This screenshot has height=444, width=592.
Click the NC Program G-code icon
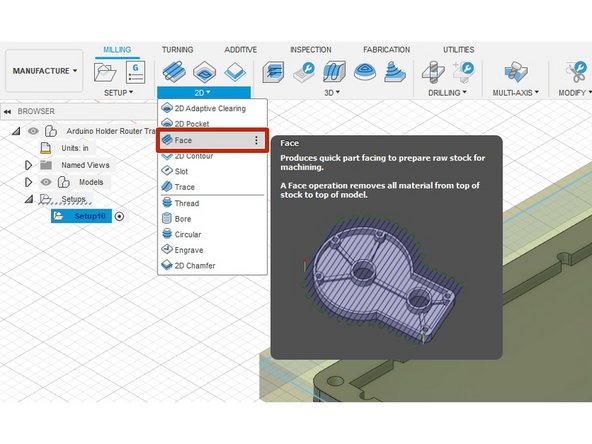tap(135, 72)
